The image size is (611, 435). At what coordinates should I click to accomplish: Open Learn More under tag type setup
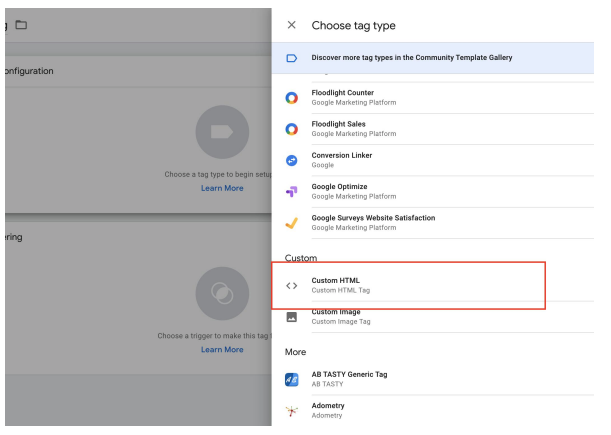pos(222,188)
